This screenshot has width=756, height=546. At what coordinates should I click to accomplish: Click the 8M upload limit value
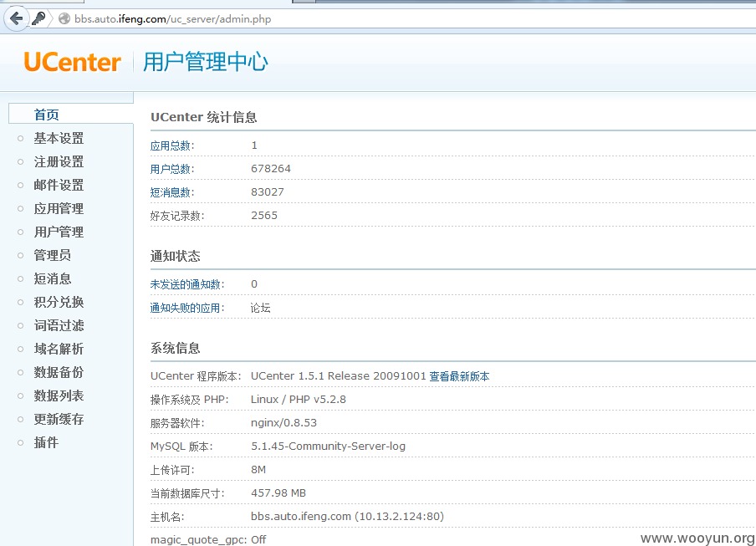click(258, 470)
